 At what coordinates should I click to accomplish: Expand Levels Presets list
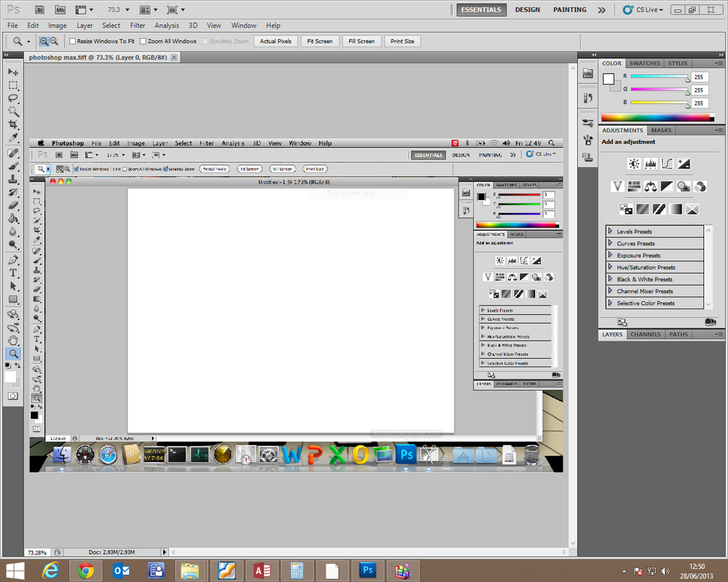[610, 231]
